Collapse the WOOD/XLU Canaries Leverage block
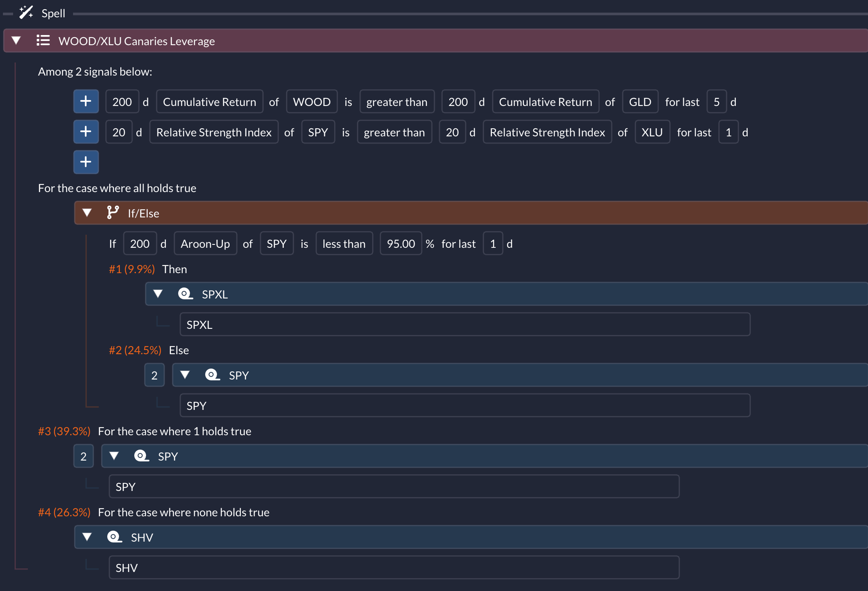This screenshot has height=591, width=868. point(16,41)
